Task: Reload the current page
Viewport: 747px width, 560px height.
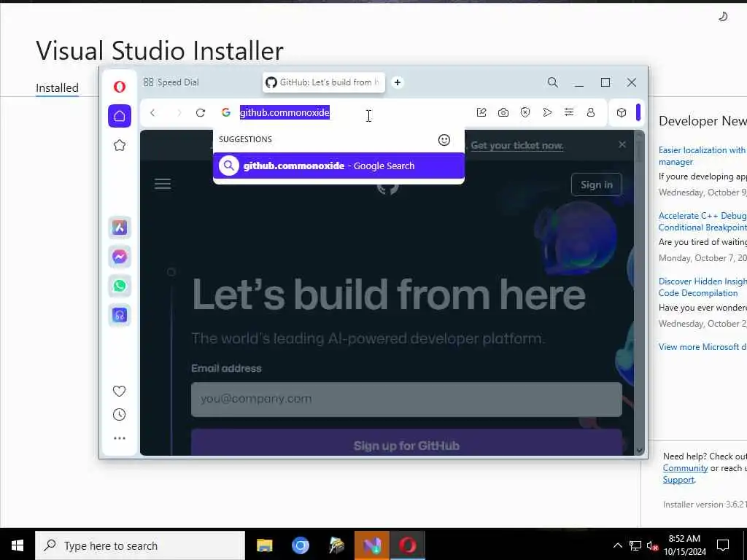Action: point(201,113)
